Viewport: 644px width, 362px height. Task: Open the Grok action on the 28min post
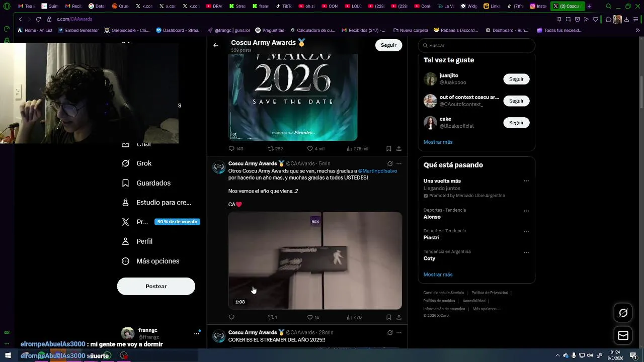pos(389,332)
